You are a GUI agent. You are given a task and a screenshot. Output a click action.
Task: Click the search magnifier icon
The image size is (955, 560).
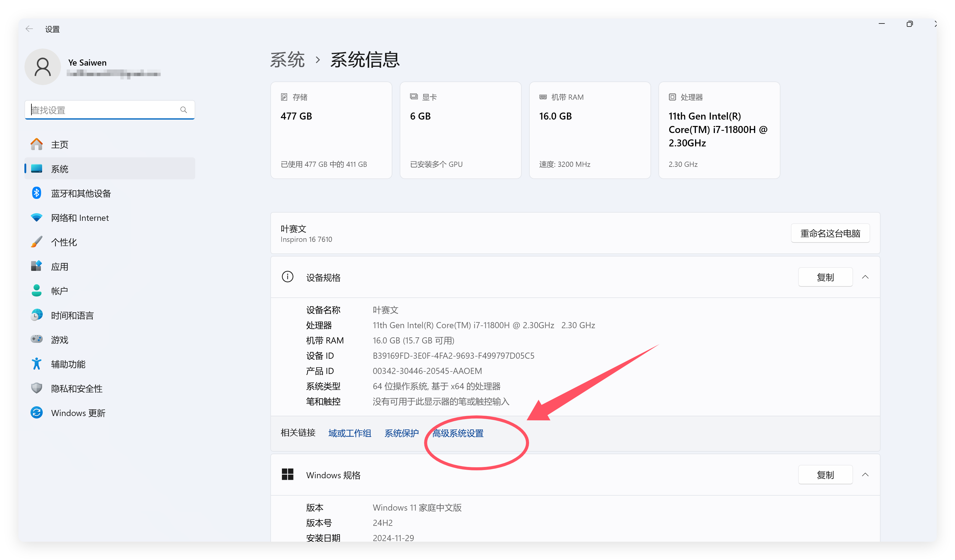(184, 110)
